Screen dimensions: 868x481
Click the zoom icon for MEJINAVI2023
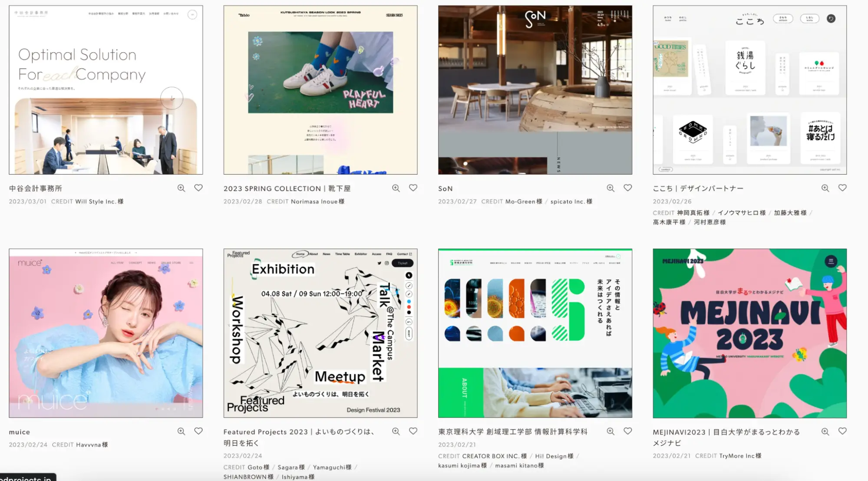[x=825, y=431]
